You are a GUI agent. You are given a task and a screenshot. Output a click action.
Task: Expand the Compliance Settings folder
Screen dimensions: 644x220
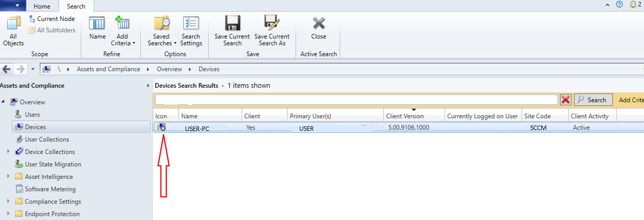pyautogui.click(x=8, y=201)
